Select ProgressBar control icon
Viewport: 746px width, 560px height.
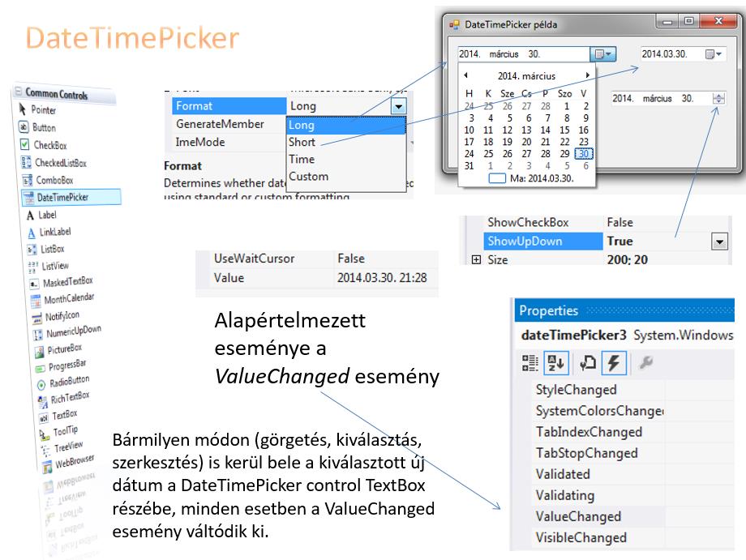point(41,369)
